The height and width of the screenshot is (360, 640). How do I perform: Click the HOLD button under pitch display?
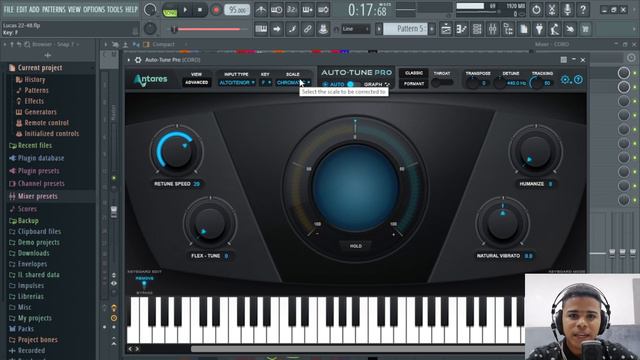click(356, 246)
